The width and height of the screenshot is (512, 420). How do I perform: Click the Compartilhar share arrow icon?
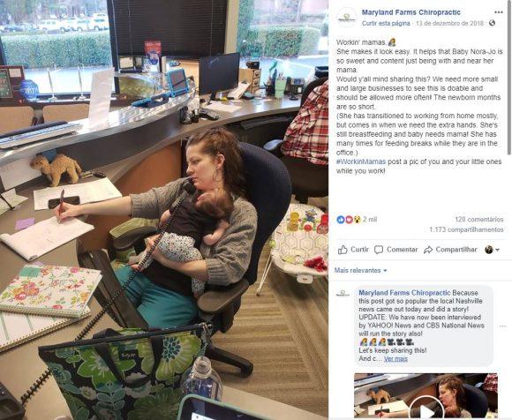pyautogui.click(x=428, y=250)
